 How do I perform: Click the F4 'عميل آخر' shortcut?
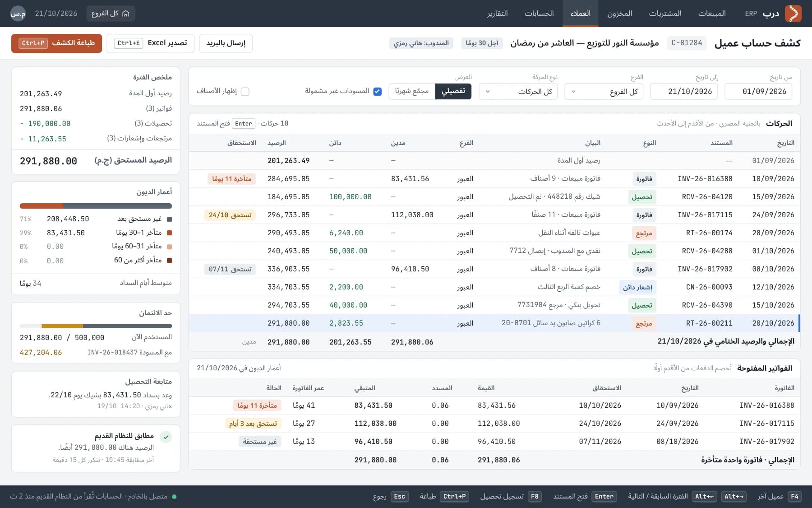(x=779, y=497)
